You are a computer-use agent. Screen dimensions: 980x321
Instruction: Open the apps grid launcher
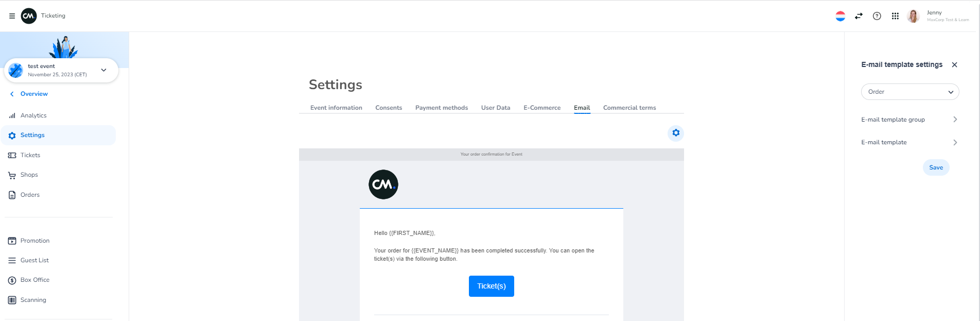point(895,16)
